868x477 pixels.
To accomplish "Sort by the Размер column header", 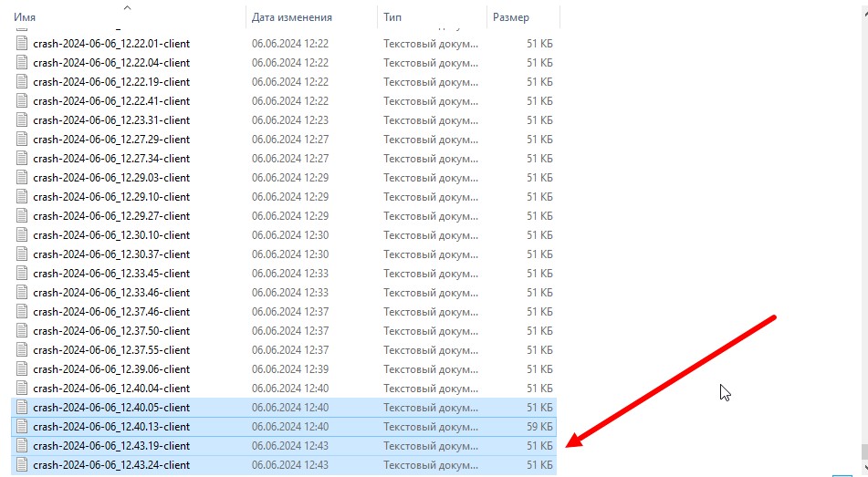I will point(509,17).
